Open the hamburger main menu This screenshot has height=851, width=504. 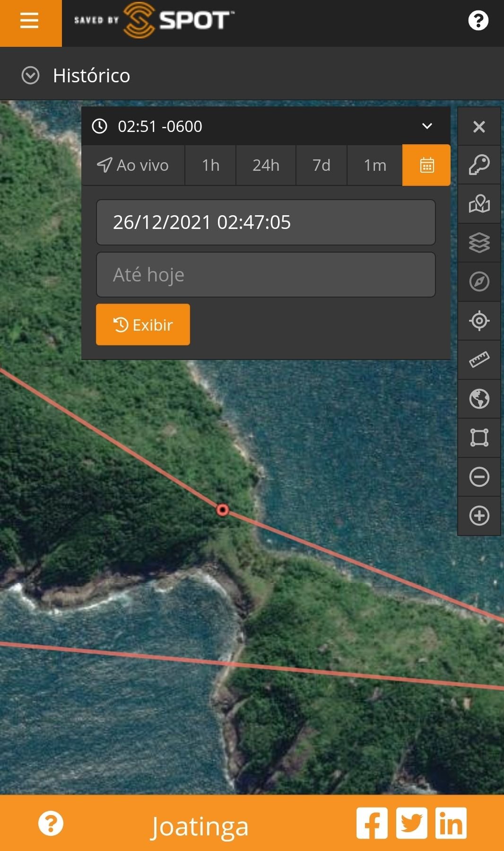point(29,21)
